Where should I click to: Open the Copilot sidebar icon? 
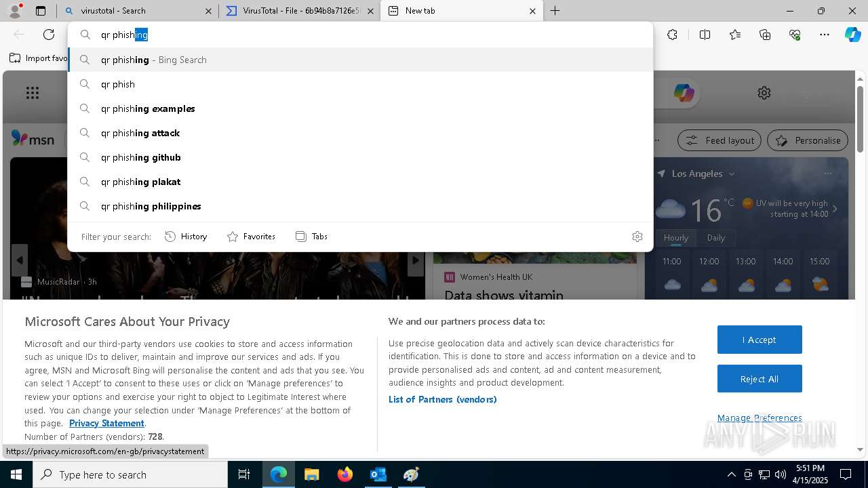click(x=852, y=35)
